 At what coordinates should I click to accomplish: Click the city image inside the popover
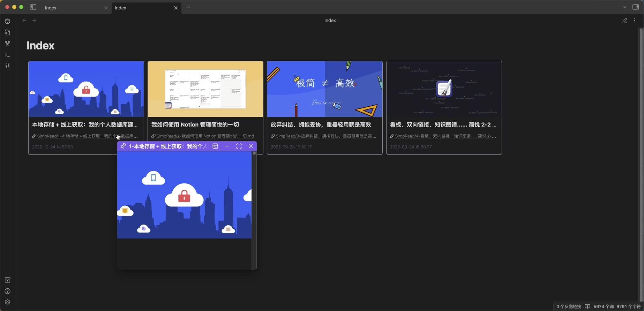(184, 195)
